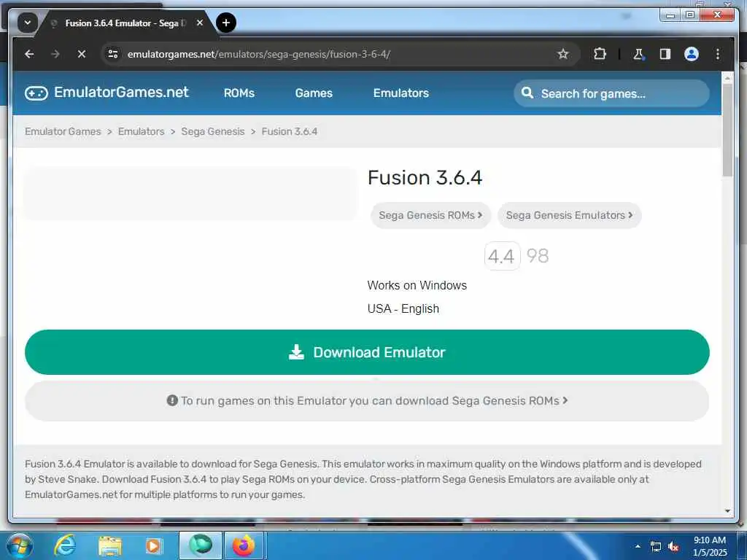The width and height of the screenshot is (747, 560).
Task: Show hidden system tray icons arrow
Action: [x=638, y=546]
